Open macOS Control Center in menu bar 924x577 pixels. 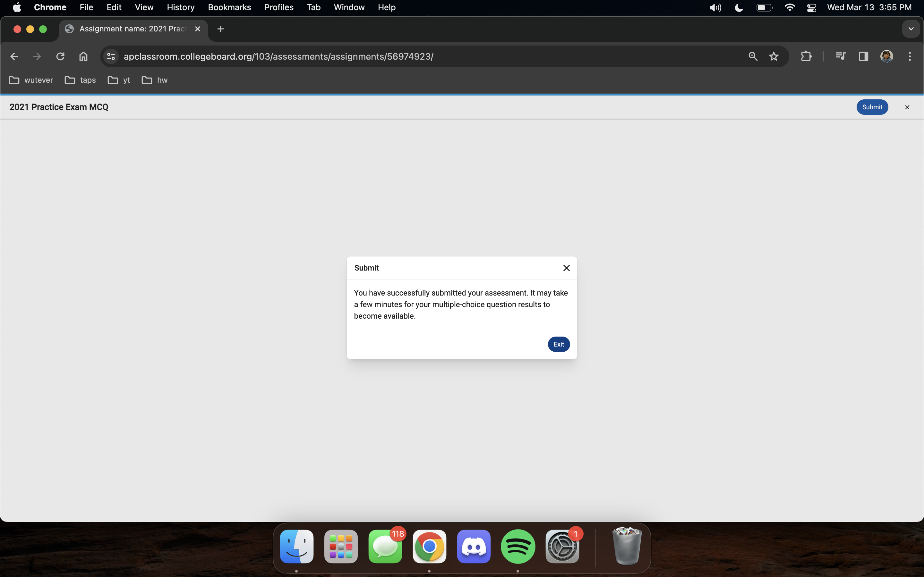(811, 8)
